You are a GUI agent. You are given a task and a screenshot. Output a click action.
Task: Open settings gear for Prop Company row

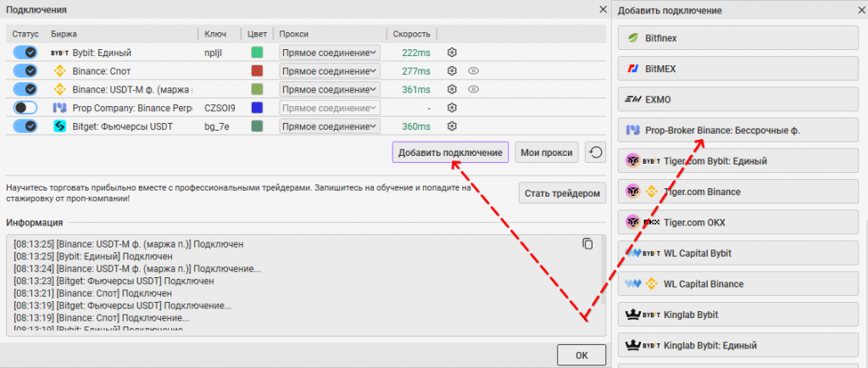(452, 108)
